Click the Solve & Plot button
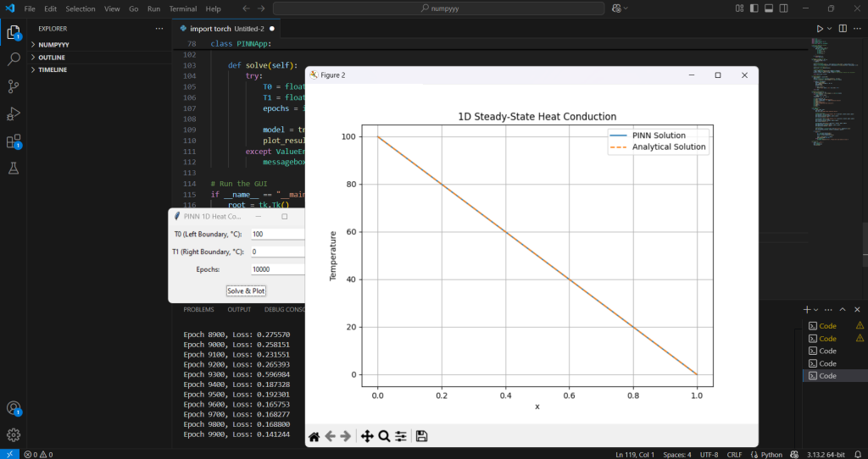The width and height of the screenshot is (868, 459). 246,290
